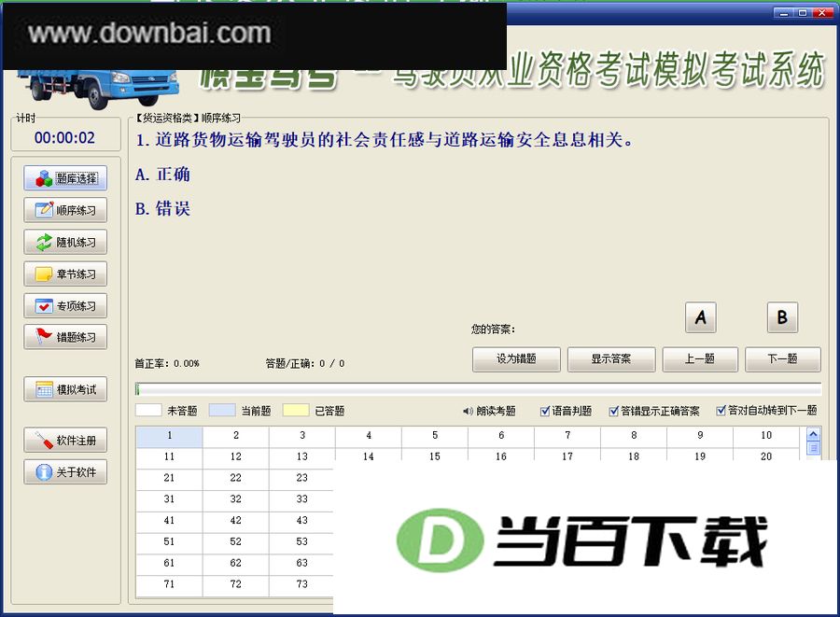
Task: Answer with the B button
Action: [x=782, y=317]
